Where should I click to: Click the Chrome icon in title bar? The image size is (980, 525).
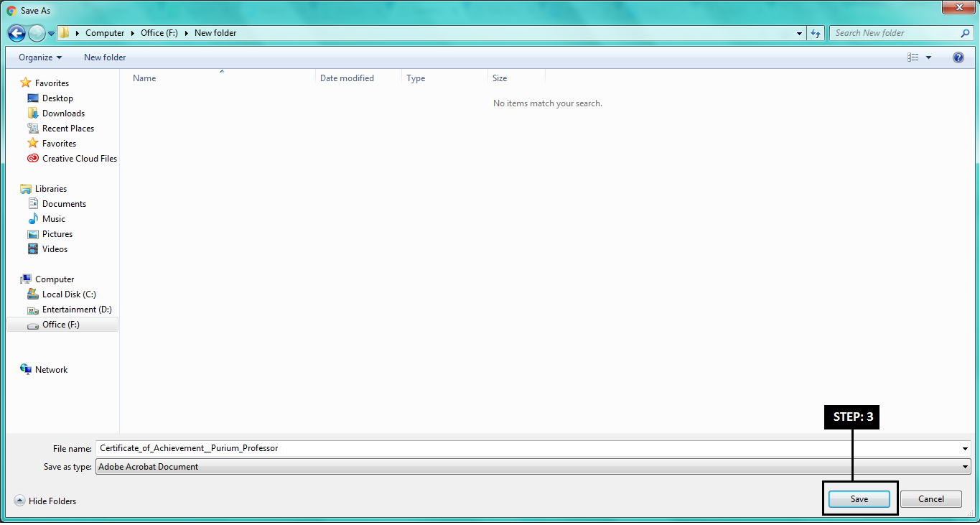[x=11, y=11]
